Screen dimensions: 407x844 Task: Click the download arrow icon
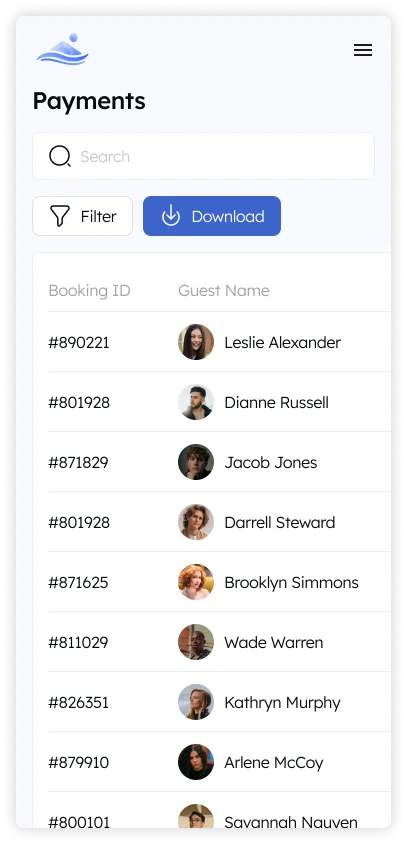point(171,215)
